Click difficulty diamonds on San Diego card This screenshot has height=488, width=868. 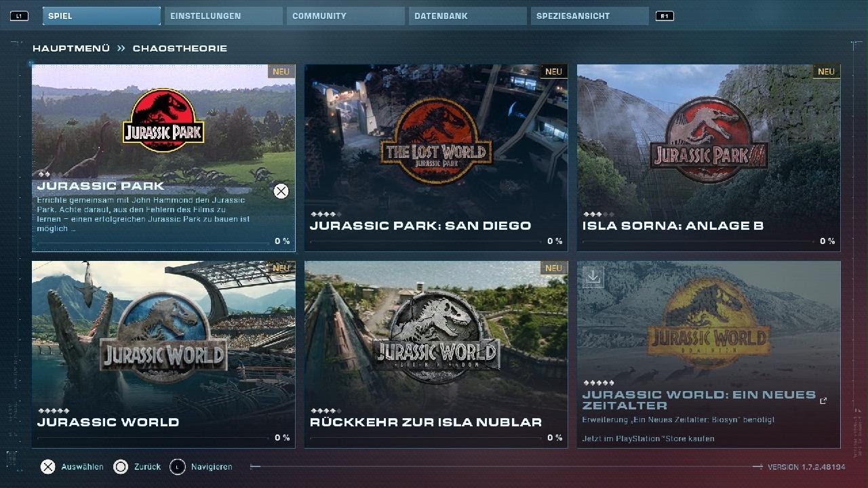tap(325, 214)
